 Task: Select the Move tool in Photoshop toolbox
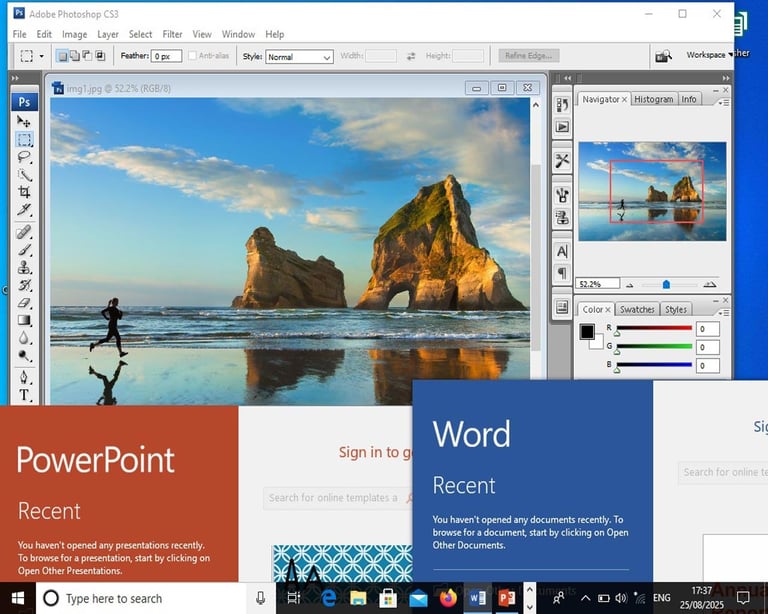(24, 121)
